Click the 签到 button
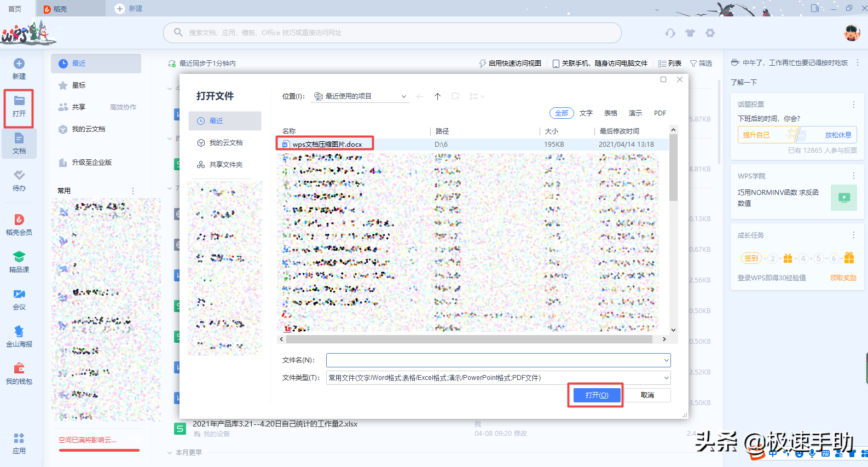Image resolution: width=868 pixels, height=467 pixels. (x=751, y=258)
